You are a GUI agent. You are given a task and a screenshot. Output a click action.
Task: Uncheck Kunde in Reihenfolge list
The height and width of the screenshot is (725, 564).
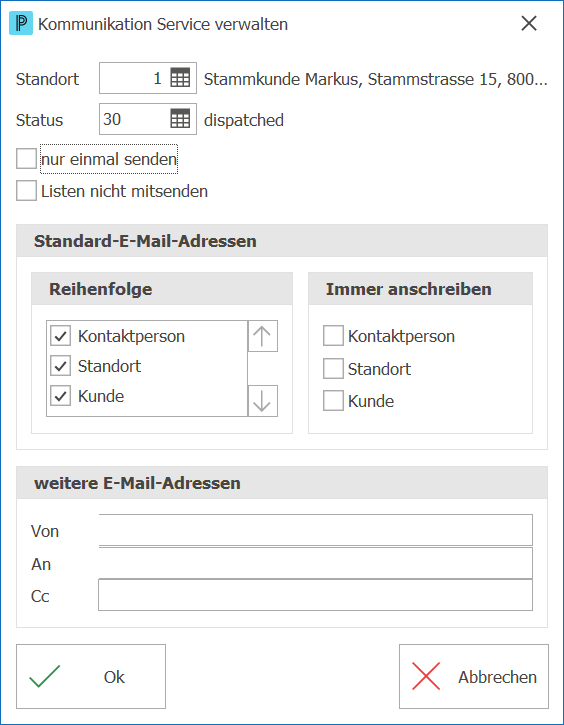(x=61, y=396)
